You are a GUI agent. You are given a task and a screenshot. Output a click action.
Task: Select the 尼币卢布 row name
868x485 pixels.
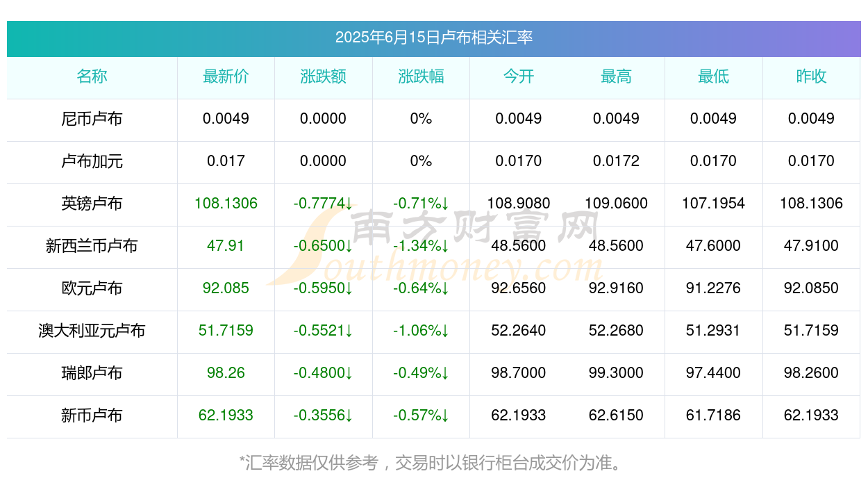tap(92, 119)
